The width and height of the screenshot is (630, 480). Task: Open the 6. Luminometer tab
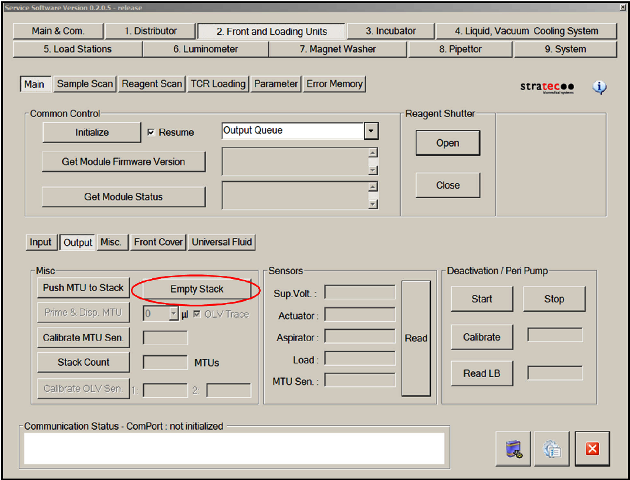(x=204, y=48)
